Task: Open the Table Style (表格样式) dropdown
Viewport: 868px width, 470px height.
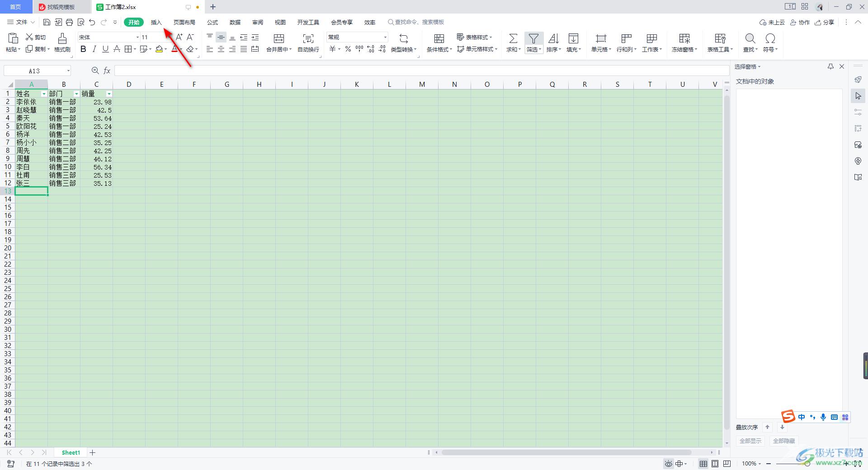Action: tap(474, 37)
